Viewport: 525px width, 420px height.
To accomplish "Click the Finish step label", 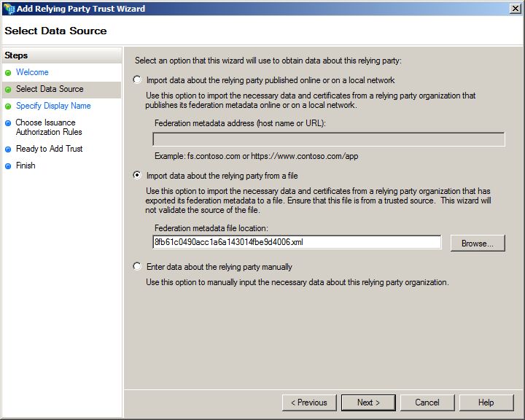I will coord(26,166).
